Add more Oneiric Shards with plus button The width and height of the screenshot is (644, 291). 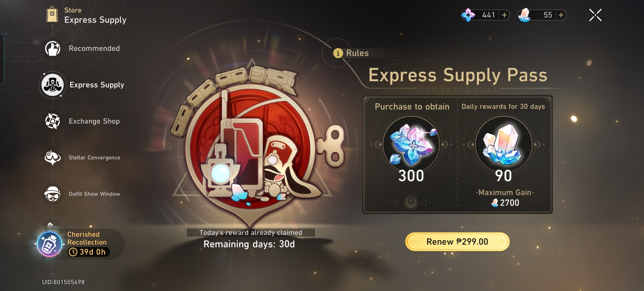[504, 15]
